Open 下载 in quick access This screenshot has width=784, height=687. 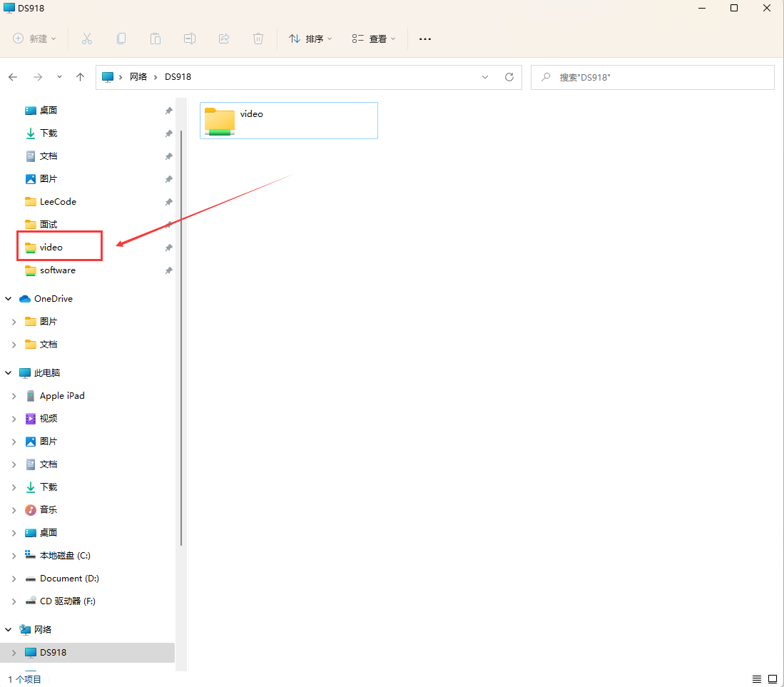(x=49, y=133)
